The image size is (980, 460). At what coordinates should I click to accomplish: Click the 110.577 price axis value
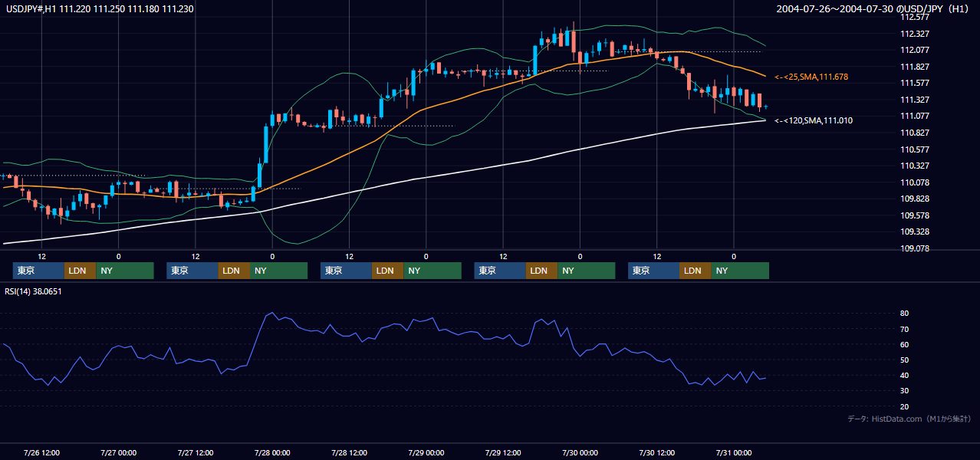click(x=914, y=149)
